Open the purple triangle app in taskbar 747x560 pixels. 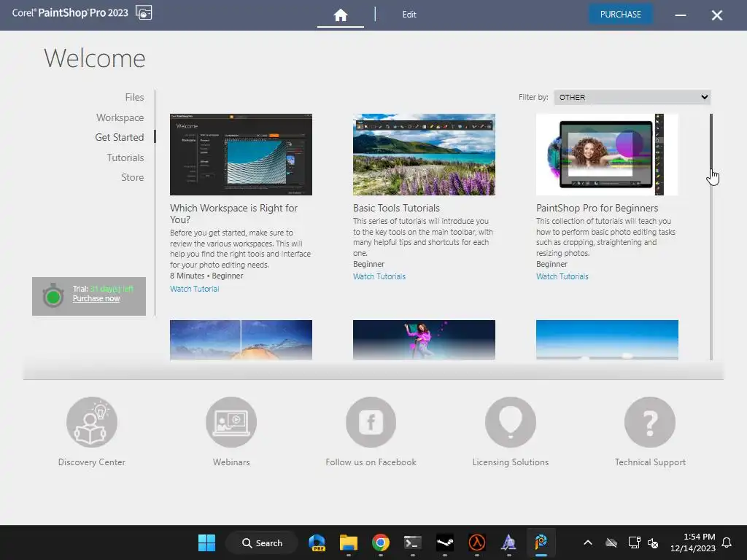[x=508, y=542]
